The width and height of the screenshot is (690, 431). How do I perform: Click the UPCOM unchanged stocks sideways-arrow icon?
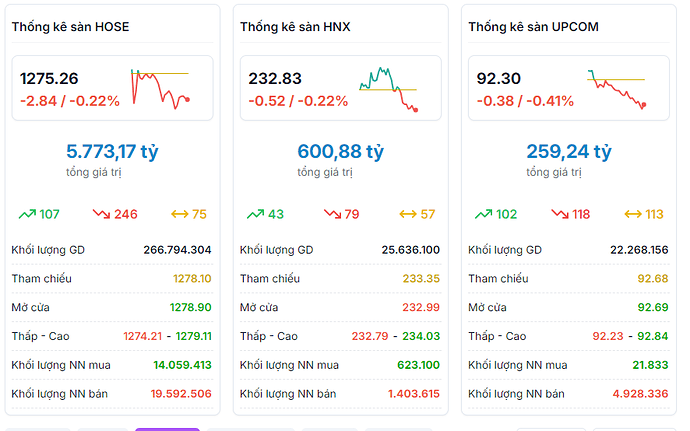pyautogui.click(x=633, y=214)
